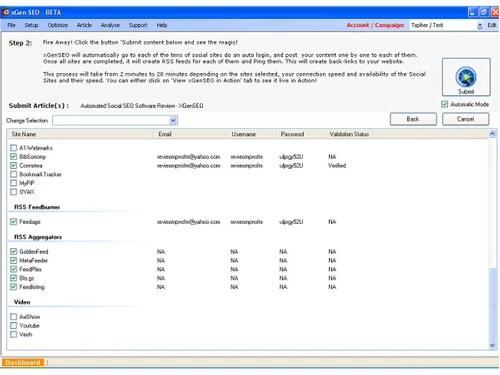This screenshot has height=375, width=500.
Task: Click the Edit link next to campaign
Action: click(492, 25)
